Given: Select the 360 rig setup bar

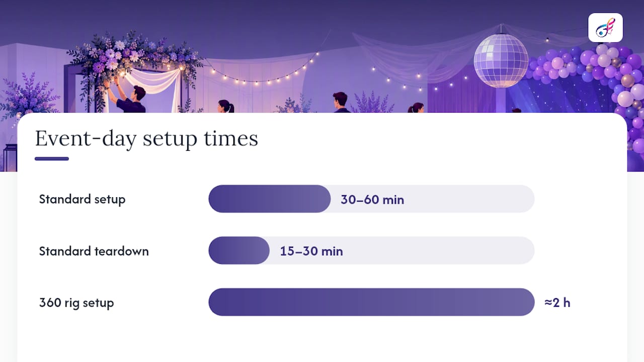Looking at the screenshot, I should [371, 302].
